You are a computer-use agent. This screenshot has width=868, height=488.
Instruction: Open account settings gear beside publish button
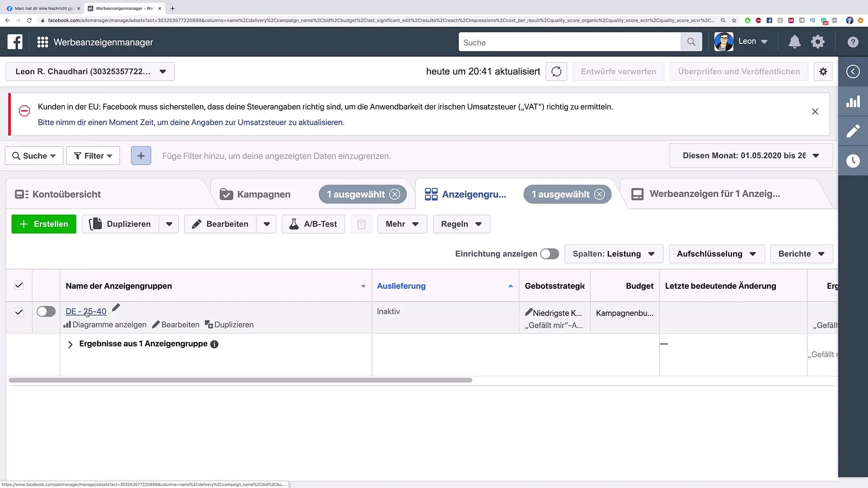(x=823, y=71)
